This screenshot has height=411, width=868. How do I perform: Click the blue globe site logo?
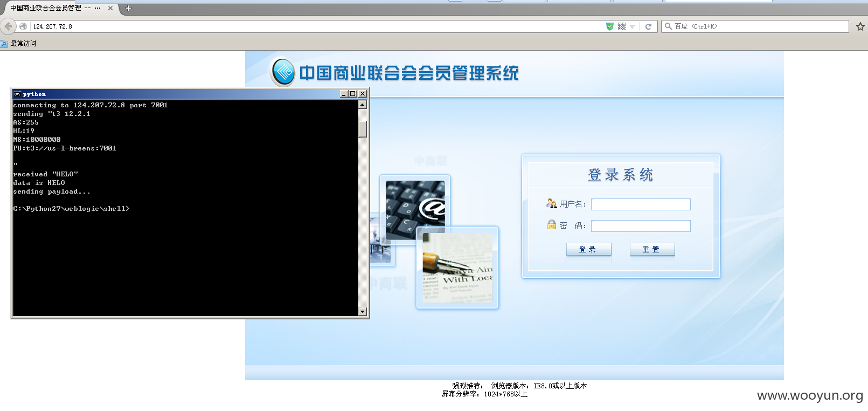pos(283,72)
